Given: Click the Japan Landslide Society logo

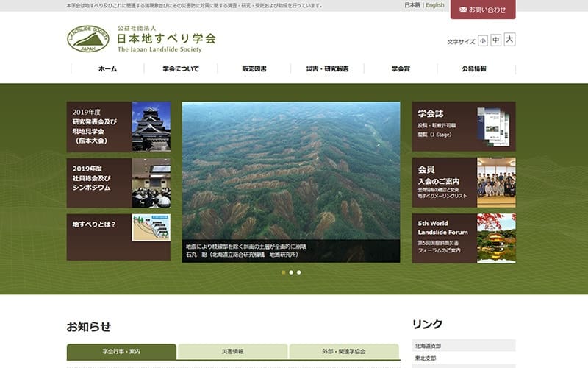Looking at the screenshot, I should [x=141, y=39].
